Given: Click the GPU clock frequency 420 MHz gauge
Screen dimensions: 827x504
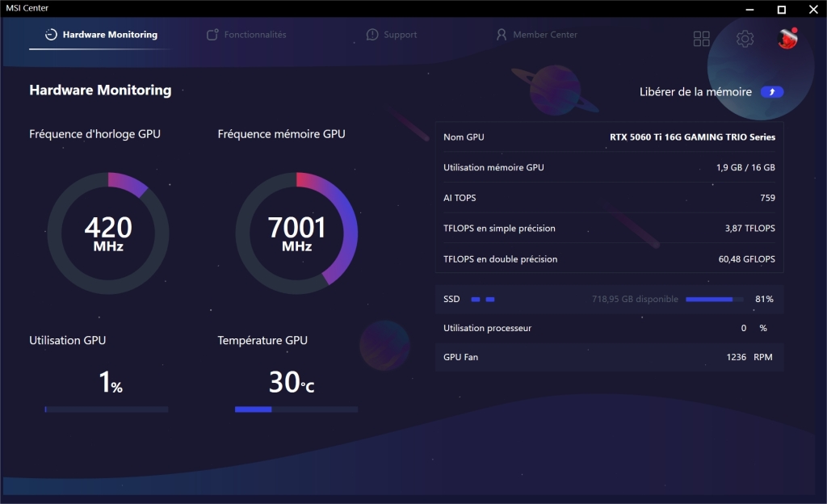Looking at the screenshot, I should click(x=108, y=233).
